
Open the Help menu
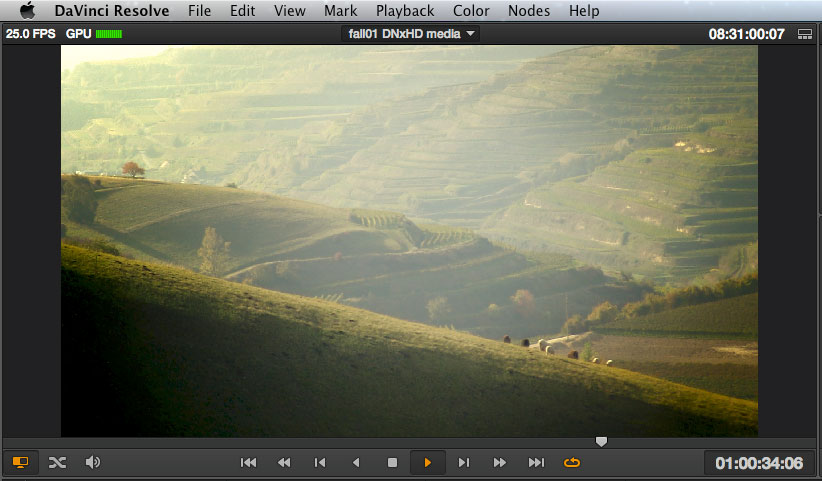(584, 10)
